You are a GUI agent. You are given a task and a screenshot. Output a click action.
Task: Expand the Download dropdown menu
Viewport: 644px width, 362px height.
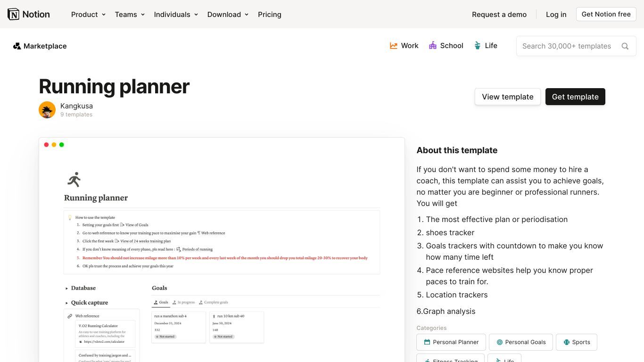(228, 15)
